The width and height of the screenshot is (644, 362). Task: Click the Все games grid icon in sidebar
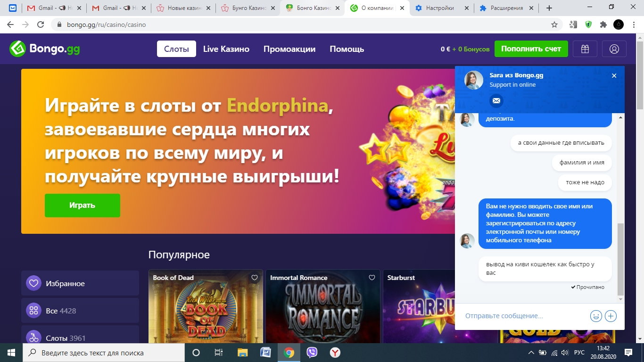click(33, 310)
